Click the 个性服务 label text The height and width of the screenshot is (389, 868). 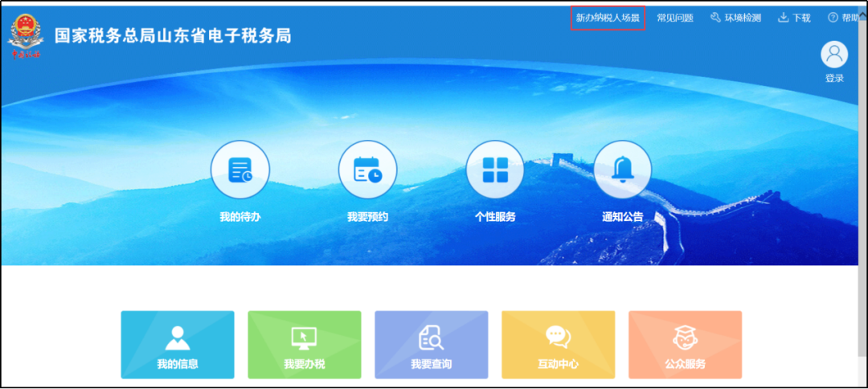pos(495,217)
